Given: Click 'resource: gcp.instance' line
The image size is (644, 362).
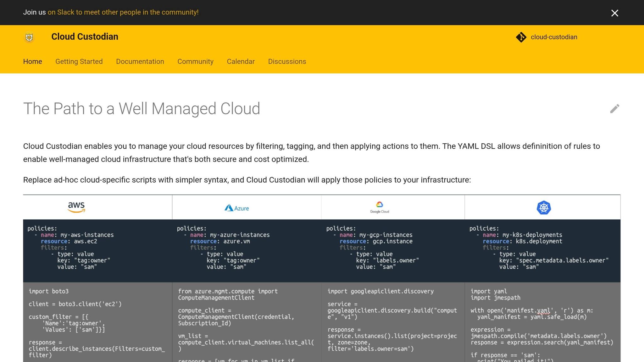Looking at the screenshot, I should [x=376, y=241].
